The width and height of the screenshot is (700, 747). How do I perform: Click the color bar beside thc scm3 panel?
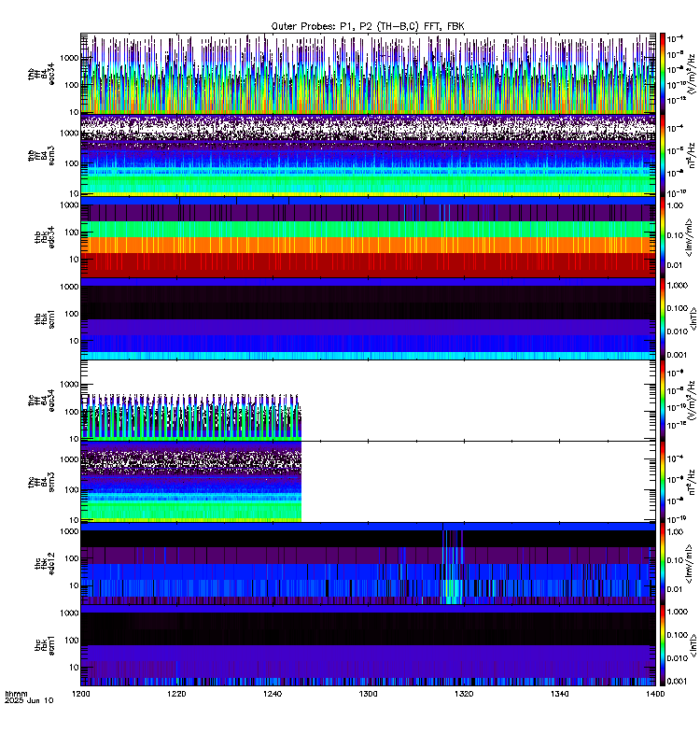point(663,482)
